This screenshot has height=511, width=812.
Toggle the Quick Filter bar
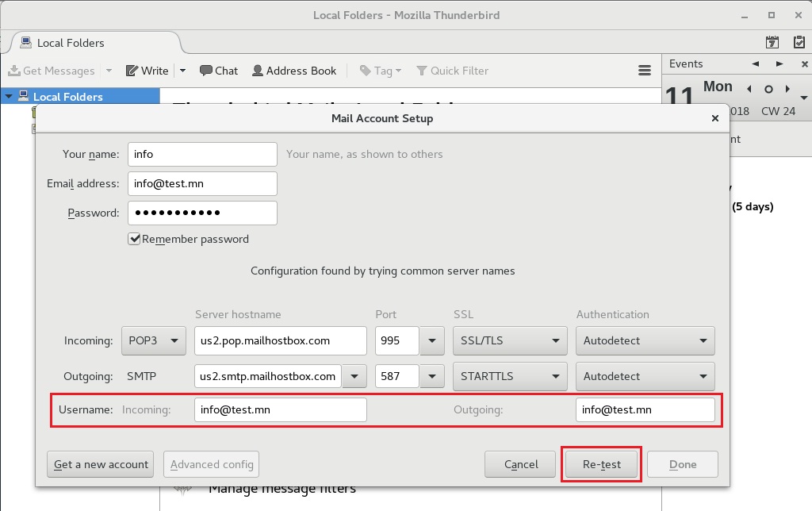tap(453, 71)
